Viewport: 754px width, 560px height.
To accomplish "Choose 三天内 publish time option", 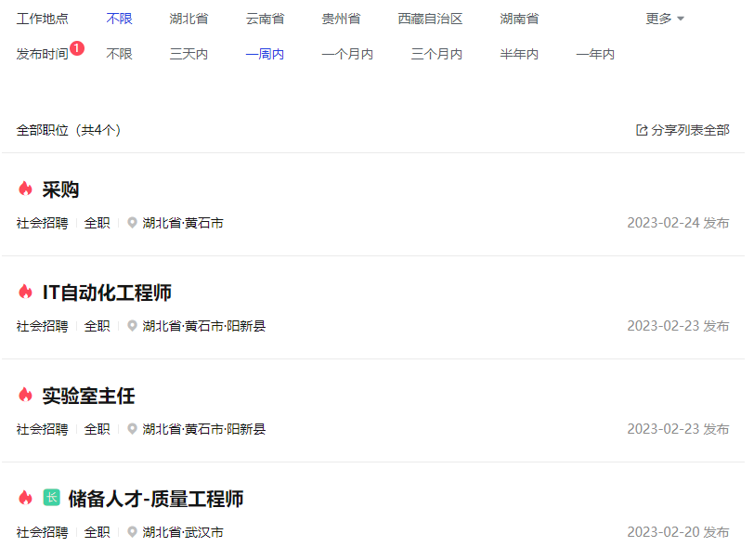I will tap(188, 54).
